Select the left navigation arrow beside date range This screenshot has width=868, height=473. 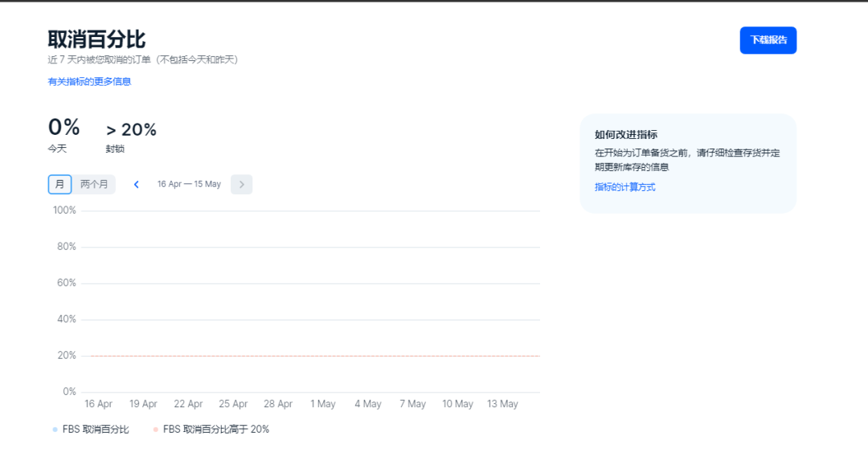click(x=136, y=184)
